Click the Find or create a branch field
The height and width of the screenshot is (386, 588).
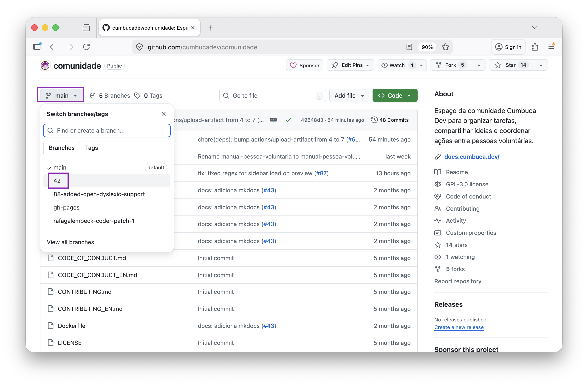107,131
